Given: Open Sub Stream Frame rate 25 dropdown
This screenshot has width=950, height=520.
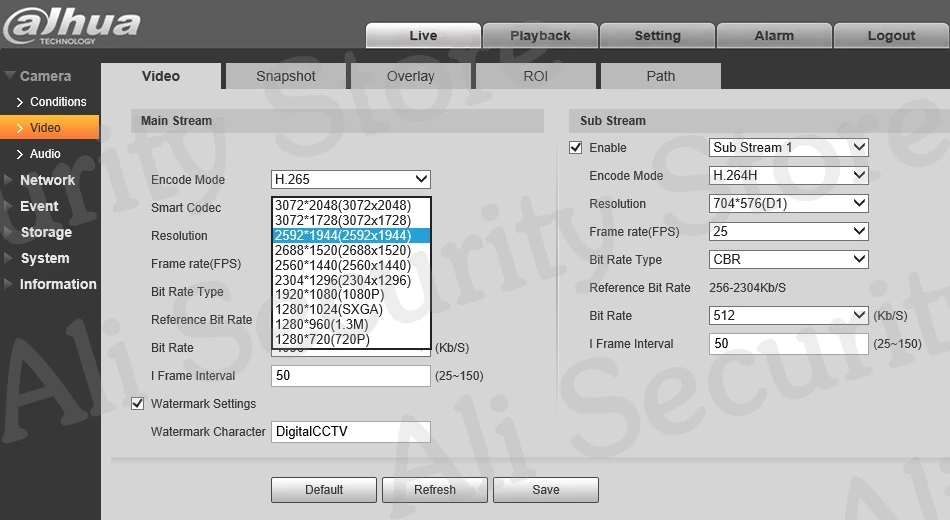Looking at the screenshot, I should click(x=789, y=231).
